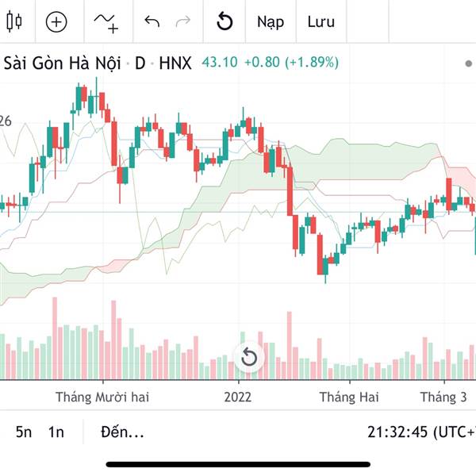Undo the last chart action

152,22
